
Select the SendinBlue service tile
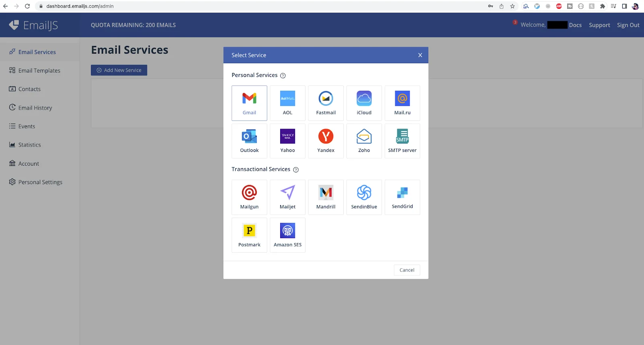[x=364, y=197]
